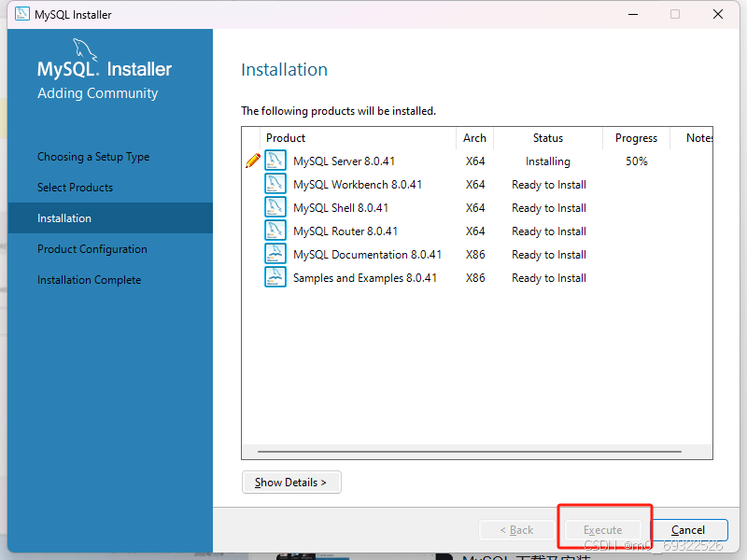This screenshot has height=560, width=747.
Task: Select the MySQL Server 8.0.41 row text
Action: (344, 161)
